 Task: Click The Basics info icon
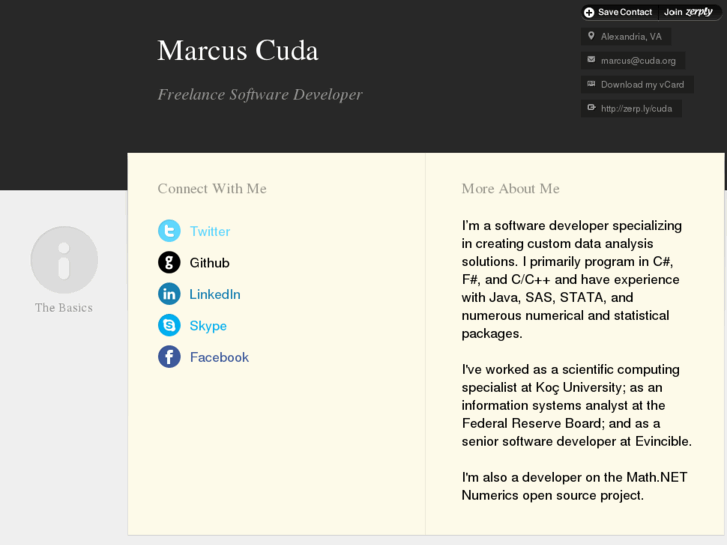(64, 260)
